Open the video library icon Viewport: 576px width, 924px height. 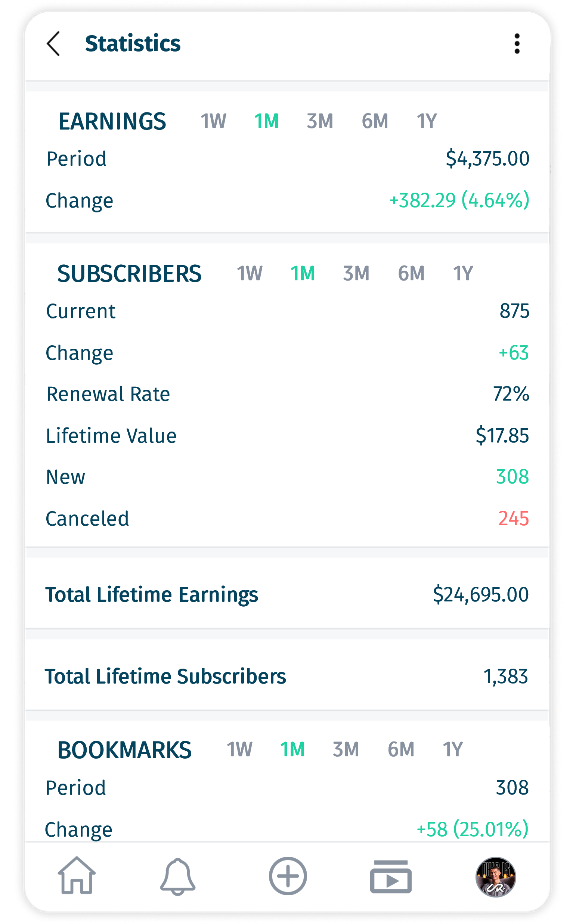pos(390,877)
